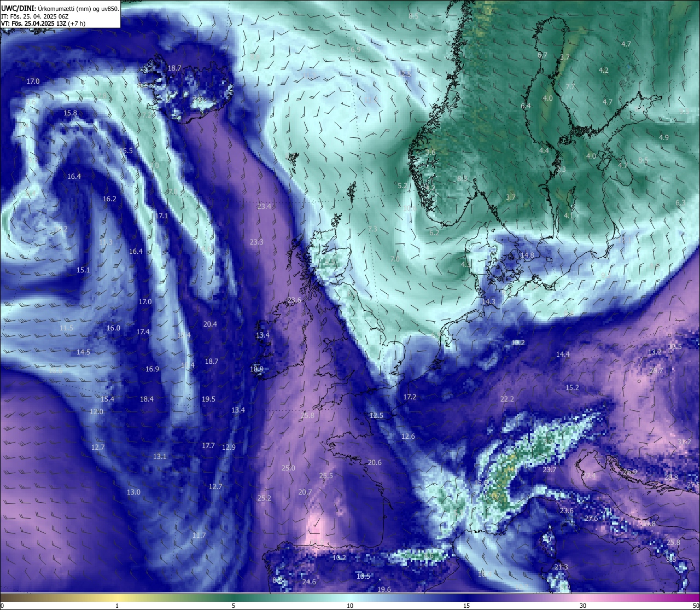Click the 17.2 value near the Netherlands
This screenshot has height=610, width=700.
tap(410, 397)
